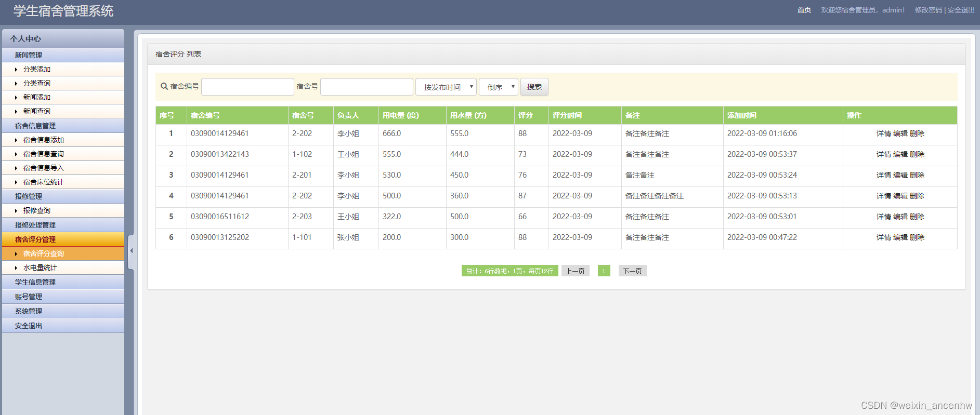Click 删除 for dorm 2-201 row
Viewport: 980px width, 415px height.
point(917,175)
